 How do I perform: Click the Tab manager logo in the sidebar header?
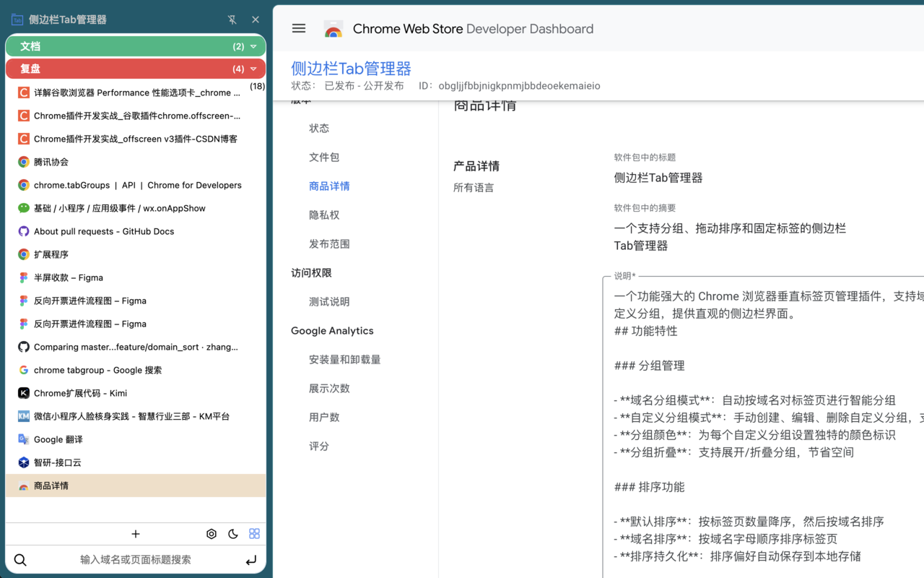tap(17, 19)
